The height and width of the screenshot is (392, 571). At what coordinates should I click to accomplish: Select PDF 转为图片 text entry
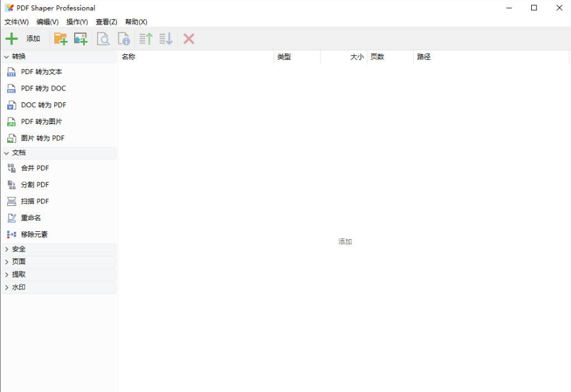click(x=42, y=122)
